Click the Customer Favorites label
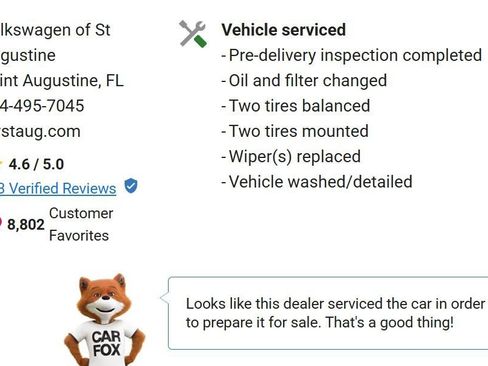Image resolution: width=488 pixels, height=366 pixels. [x=81, y=224]
